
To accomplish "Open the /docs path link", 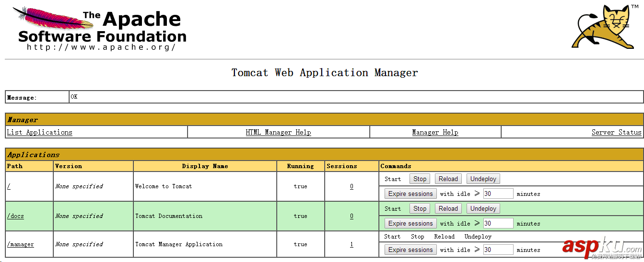I will click(15, 216).
